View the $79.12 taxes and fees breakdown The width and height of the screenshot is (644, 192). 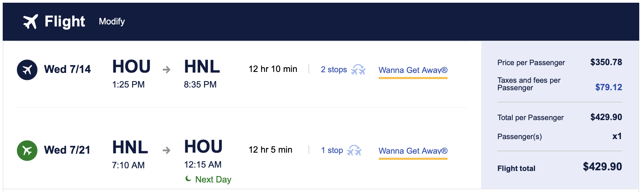(608, 87)
